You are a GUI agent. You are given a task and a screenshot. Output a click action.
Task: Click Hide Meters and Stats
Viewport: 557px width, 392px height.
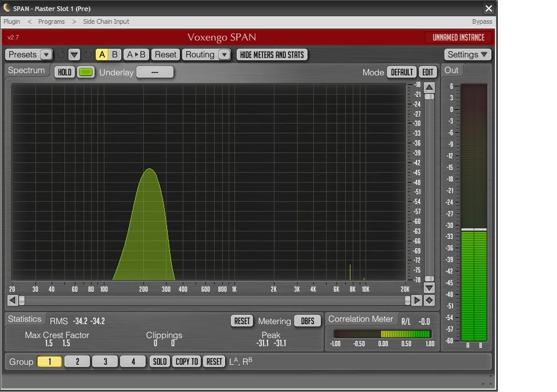(272, 55)
